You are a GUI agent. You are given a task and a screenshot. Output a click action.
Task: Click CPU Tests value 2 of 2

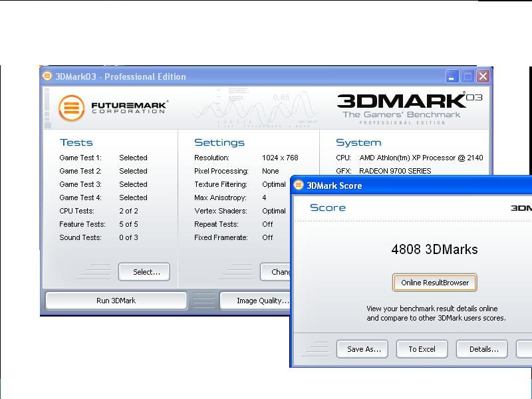point(128,211)
